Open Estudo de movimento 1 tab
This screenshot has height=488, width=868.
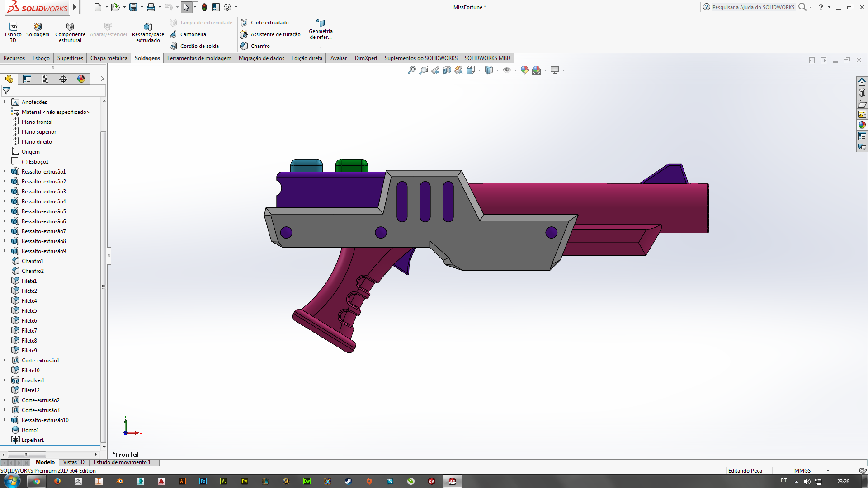[x=122, y=462]
